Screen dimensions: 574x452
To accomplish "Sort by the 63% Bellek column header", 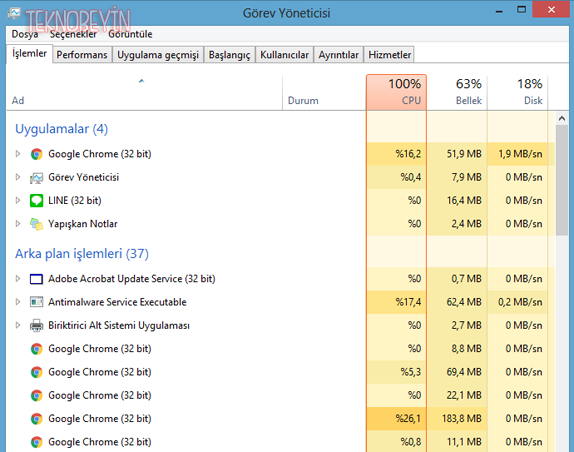I will [457, 93].
